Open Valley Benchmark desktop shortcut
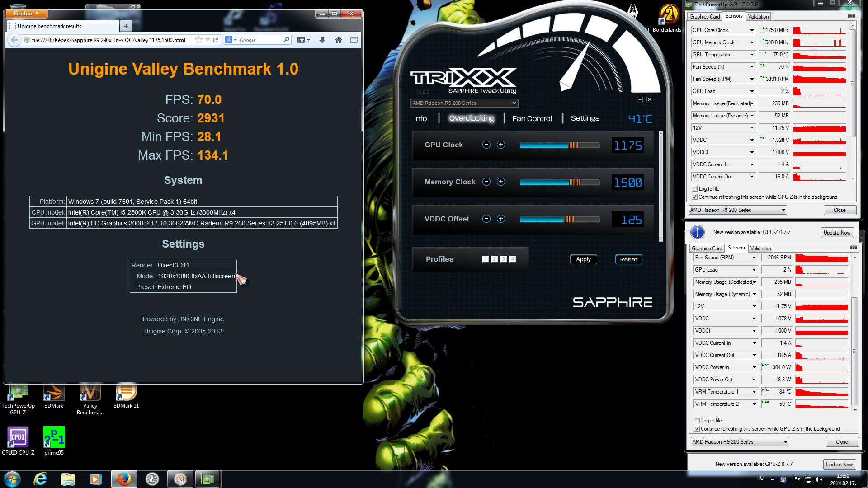The width and height of the screenshot is (868, 488). [90, 400]
